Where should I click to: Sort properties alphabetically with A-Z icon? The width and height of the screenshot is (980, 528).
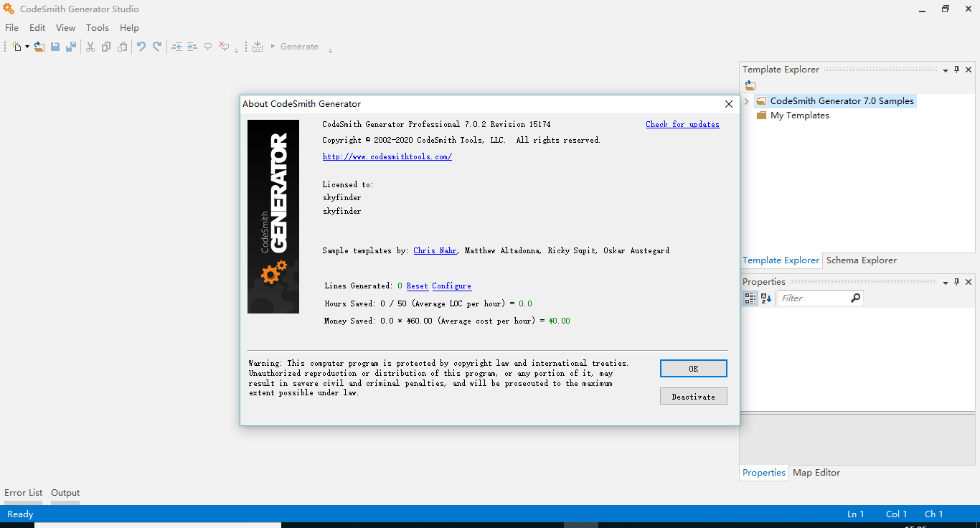pos(766,298)
